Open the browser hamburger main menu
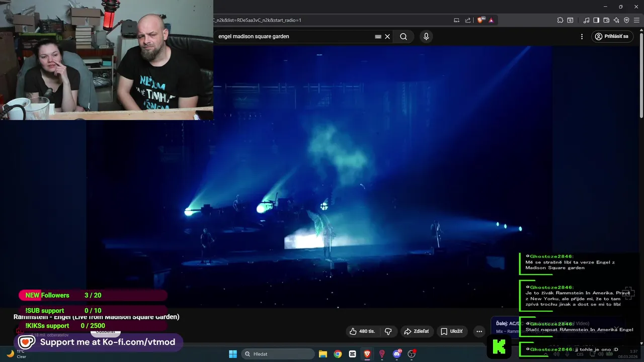Screen dimensions: 644x362 point(636,20)
